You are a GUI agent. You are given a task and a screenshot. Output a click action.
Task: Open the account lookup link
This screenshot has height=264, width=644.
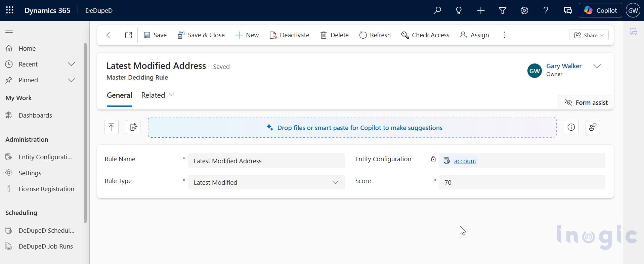point(465,161)
